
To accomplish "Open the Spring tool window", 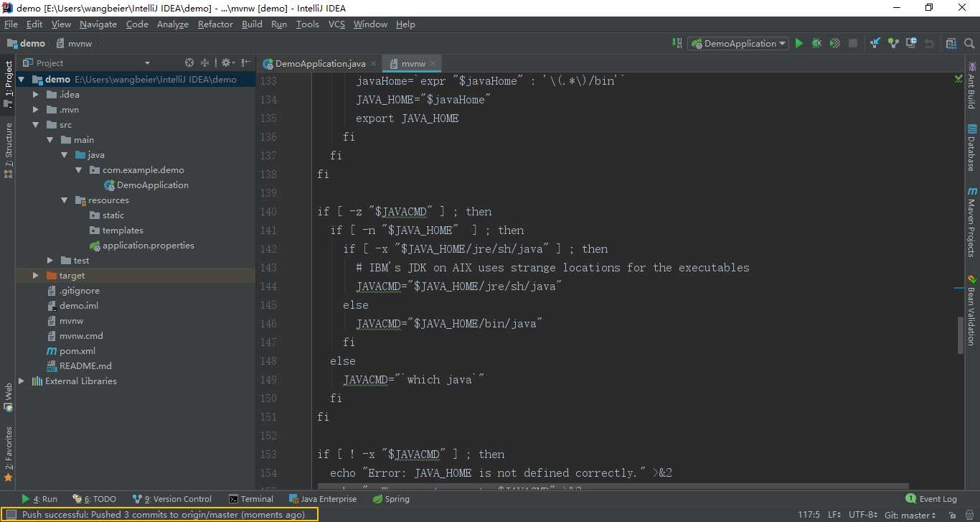I will tap(391, 499).
